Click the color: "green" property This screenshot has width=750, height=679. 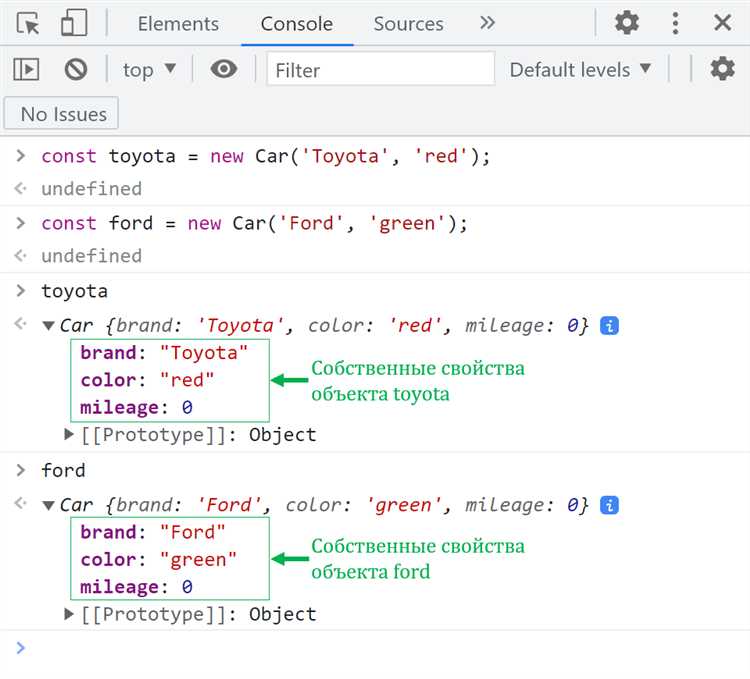159,559
